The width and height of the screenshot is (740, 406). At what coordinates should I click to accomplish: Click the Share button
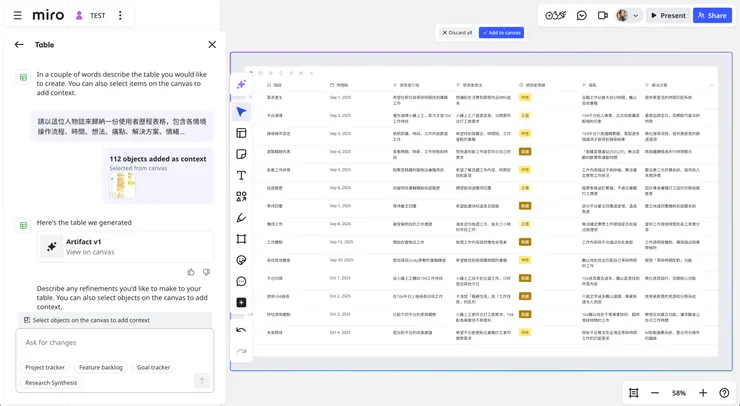[x=712, y=16]
